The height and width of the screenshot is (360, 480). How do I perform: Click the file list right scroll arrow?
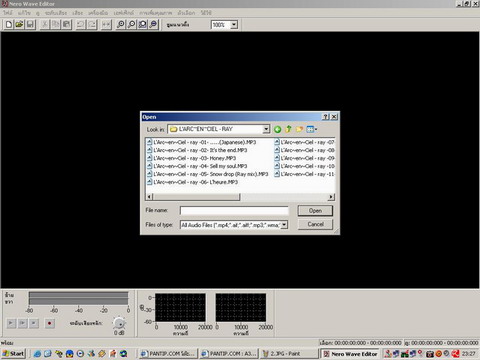331,197
